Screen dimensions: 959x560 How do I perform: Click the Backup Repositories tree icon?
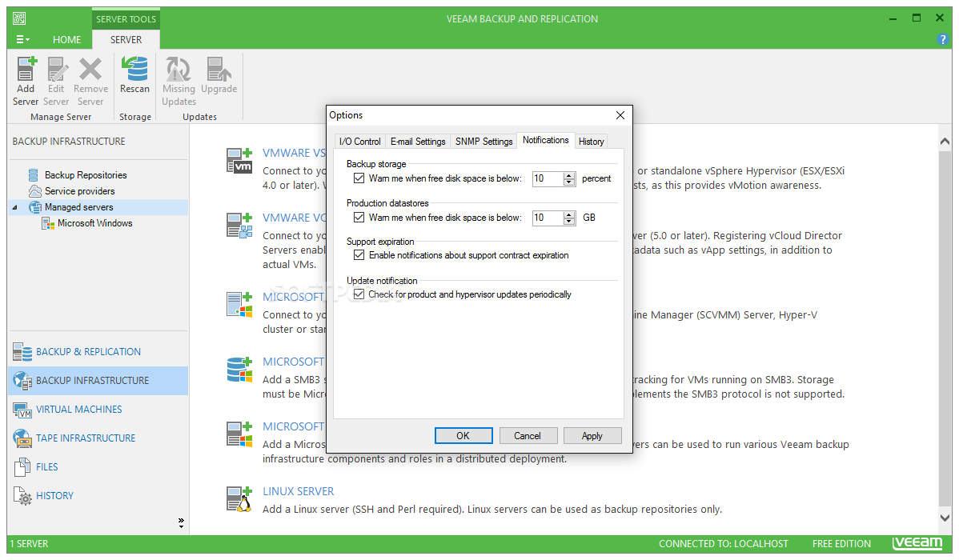click(34, 175)
